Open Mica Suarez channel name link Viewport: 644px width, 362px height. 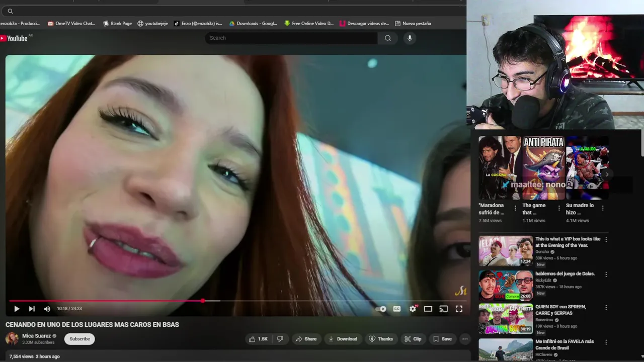(x=36, y=336)
